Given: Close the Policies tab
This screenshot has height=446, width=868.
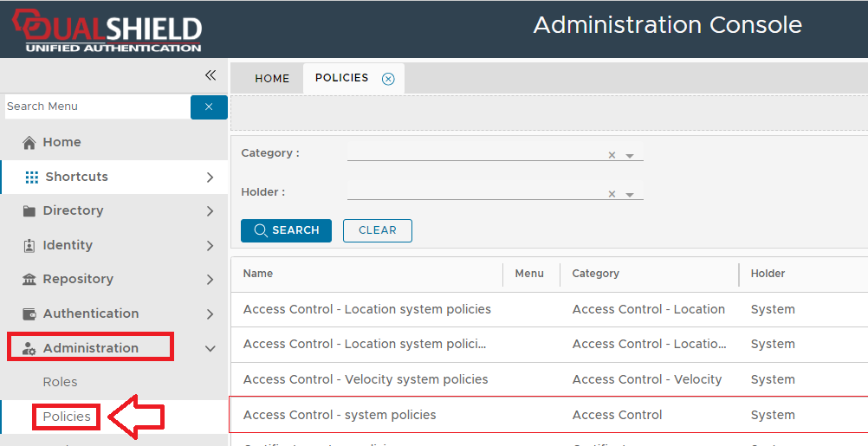Looking at the screenshot, I should 388,79.
